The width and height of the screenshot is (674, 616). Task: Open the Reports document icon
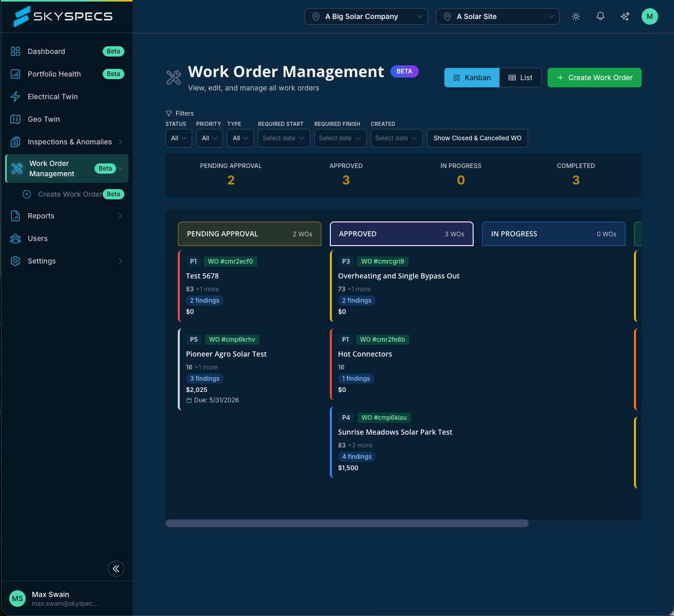click(15, 216)
